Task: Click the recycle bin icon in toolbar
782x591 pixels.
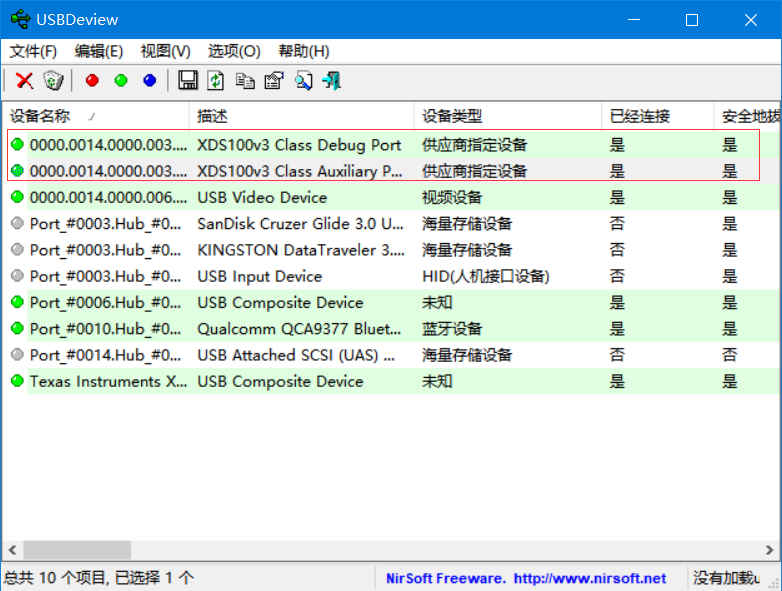Action: [53, 80]
